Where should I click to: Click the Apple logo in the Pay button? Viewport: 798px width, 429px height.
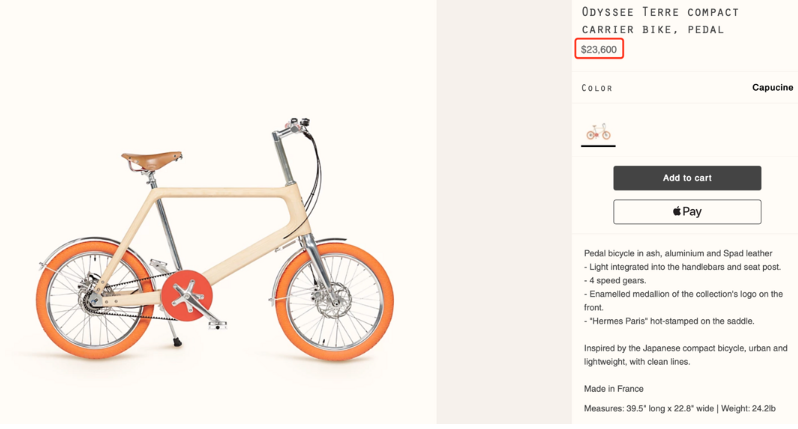[677, 211]
